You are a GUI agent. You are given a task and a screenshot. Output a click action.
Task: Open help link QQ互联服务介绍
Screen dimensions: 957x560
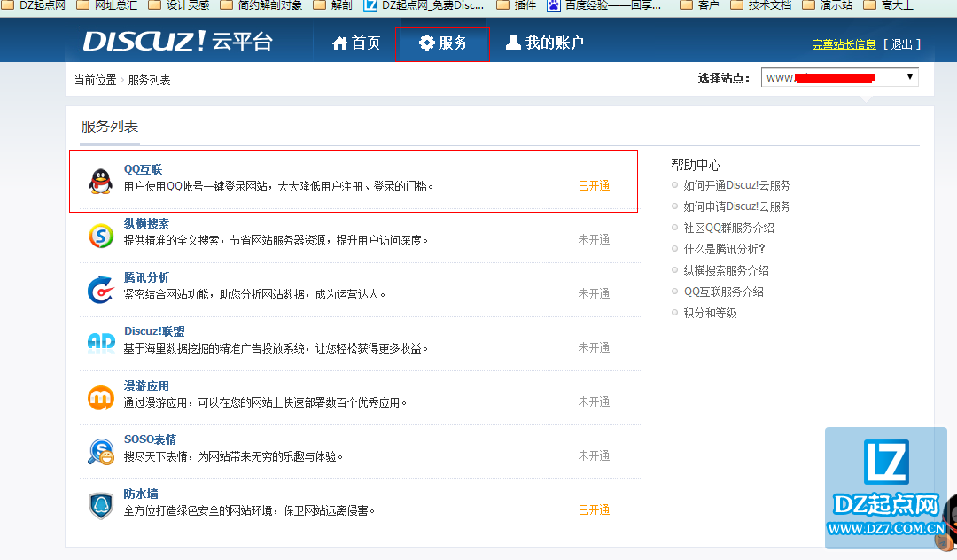pos(724,292)
